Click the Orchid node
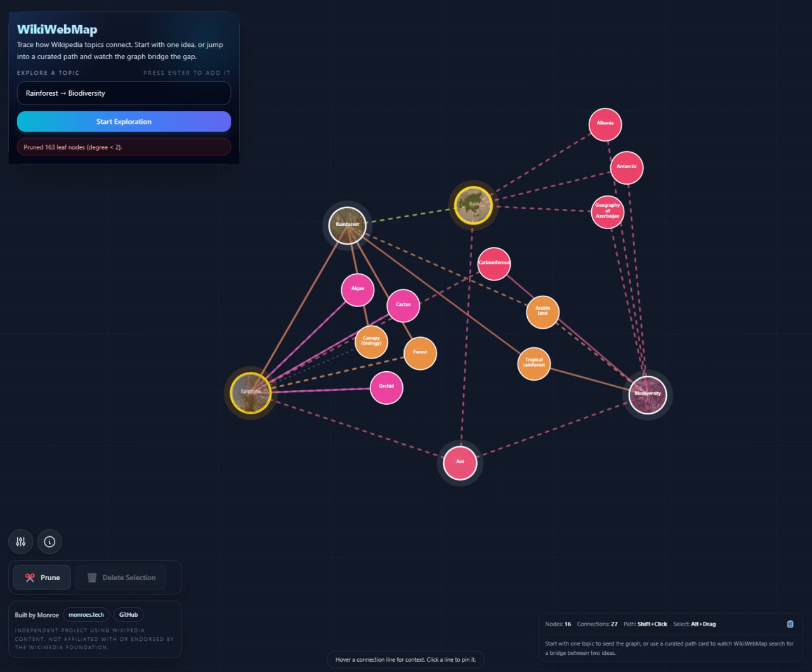812x672 pixels. point(386,386)
